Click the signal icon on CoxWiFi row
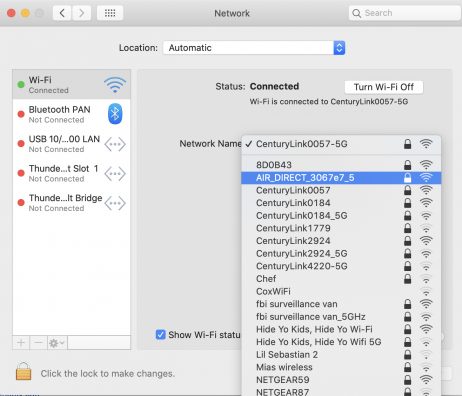 [x=426, y=291]
